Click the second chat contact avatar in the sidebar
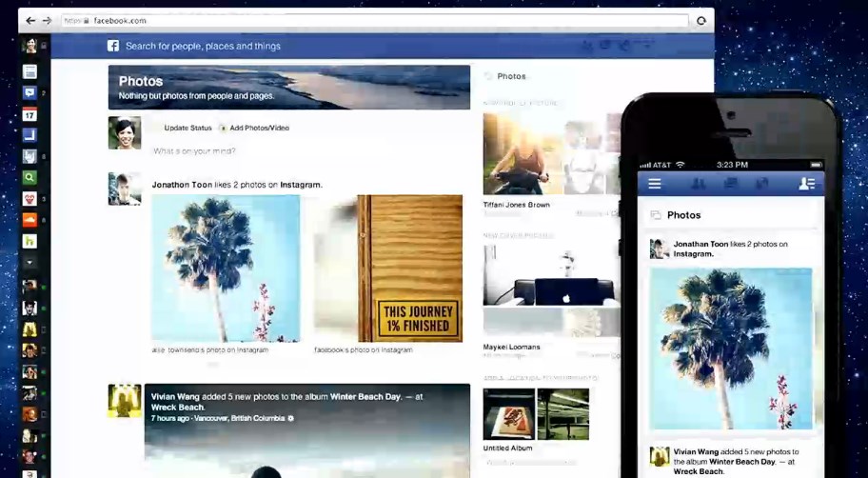 tap(30, 309)
